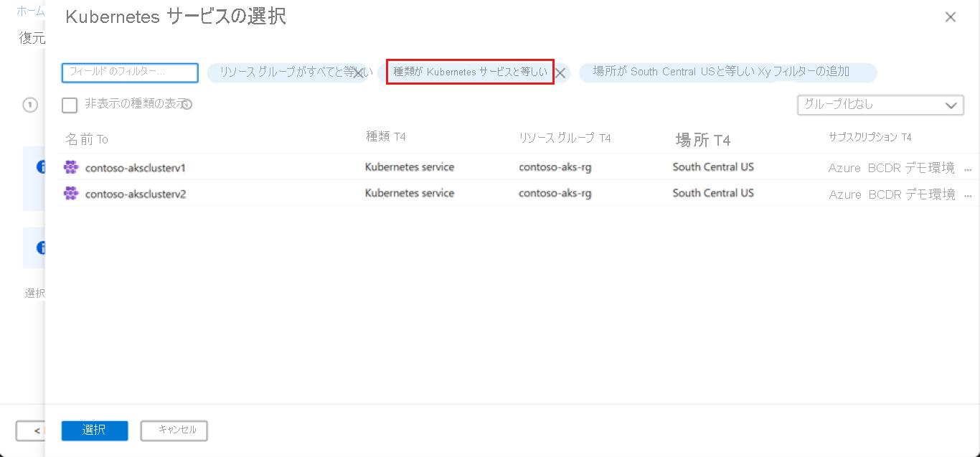
Task: Edit the 種類が Kubernetes サービス filter chip
Action: pos(466,72)
